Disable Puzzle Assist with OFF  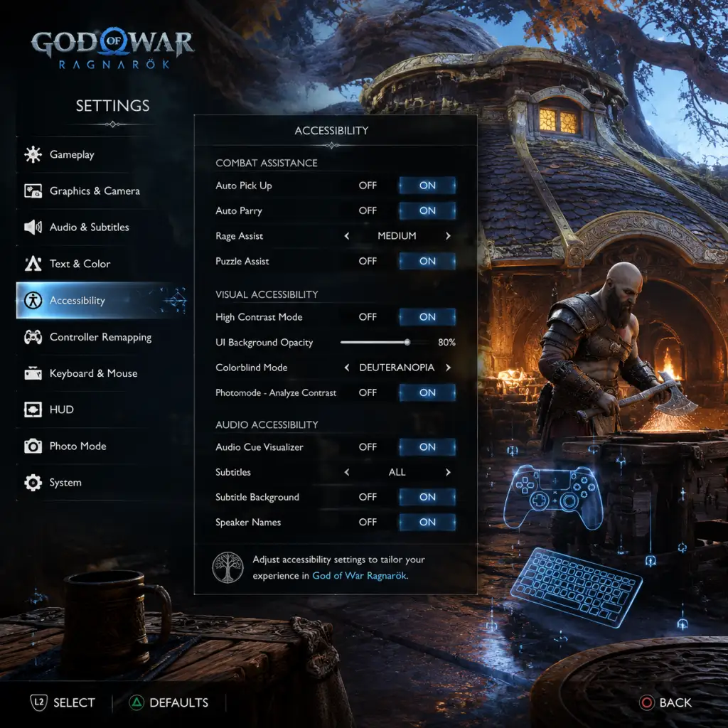point(368,261)
